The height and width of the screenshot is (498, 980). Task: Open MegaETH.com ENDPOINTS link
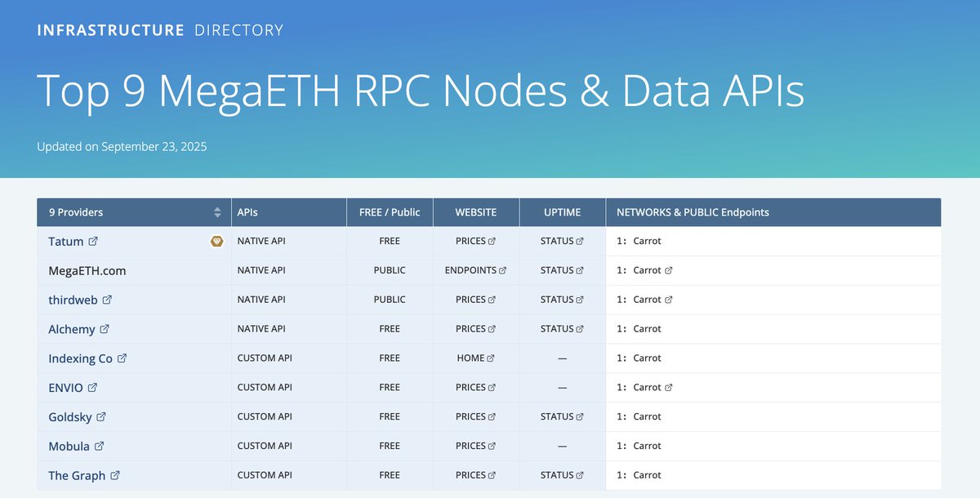[x=476, y=270]
